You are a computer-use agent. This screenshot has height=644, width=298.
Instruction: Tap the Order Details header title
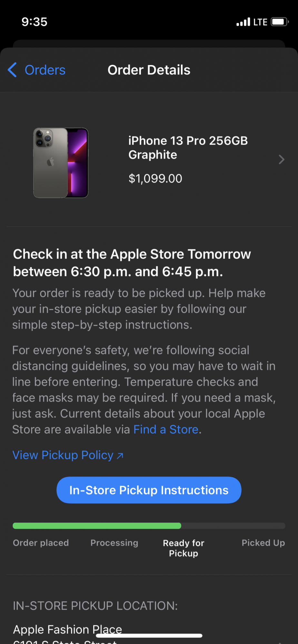149,70
